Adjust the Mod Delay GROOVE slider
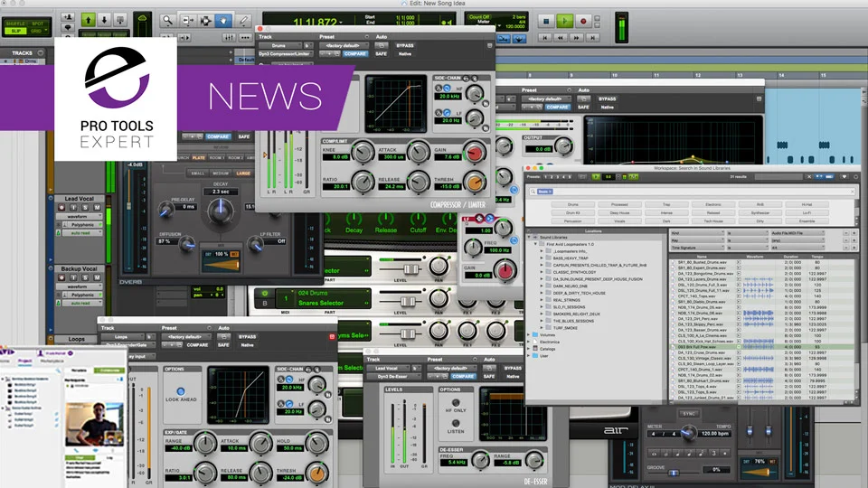Viewport: 868px width, 488px height. [673, 473]
